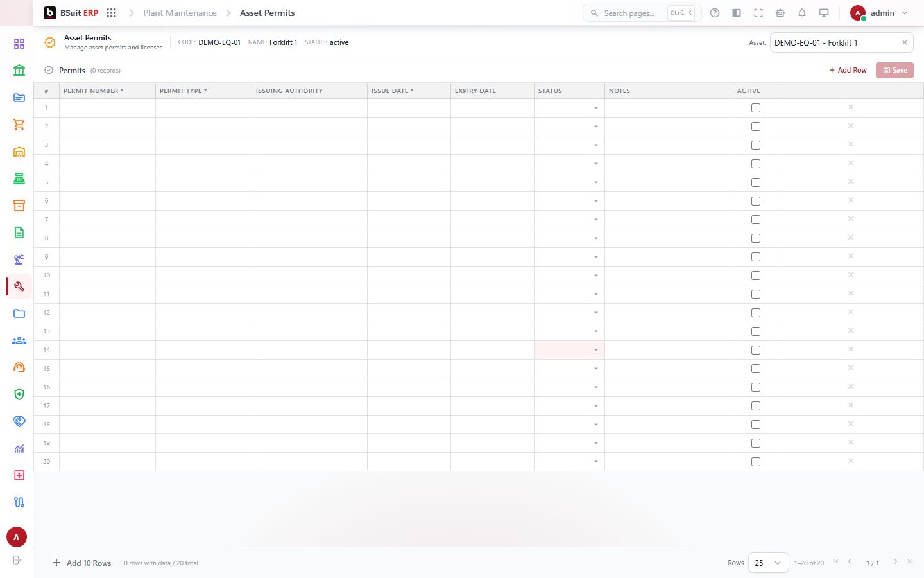This screenshot has width=924, height=578.
Task: Open the people/HR module in sidebar
Action: pos(19,340)
